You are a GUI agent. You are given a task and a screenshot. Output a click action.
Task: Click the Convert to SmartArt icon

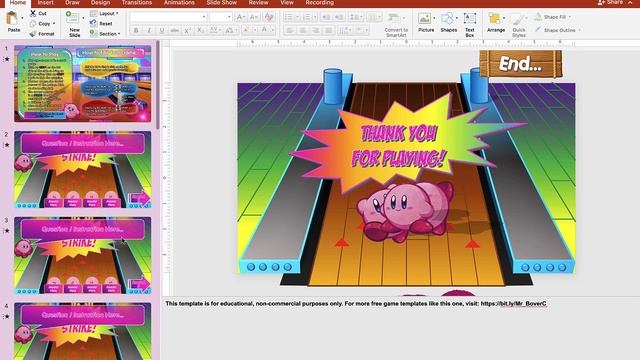pos(394,18)
